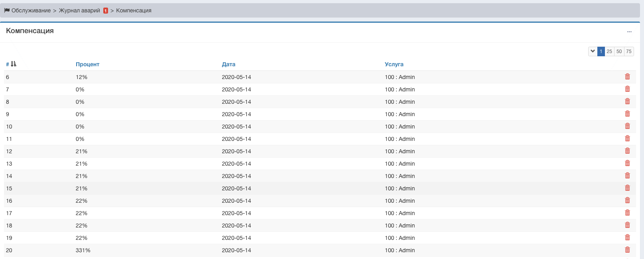Sort table by Дата column

click(228, 64)
